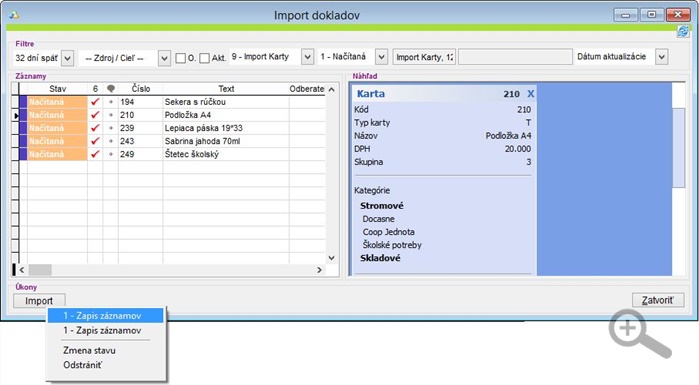Click the Zatvoriť button
699x385 pixels.
tap(658, 300)
